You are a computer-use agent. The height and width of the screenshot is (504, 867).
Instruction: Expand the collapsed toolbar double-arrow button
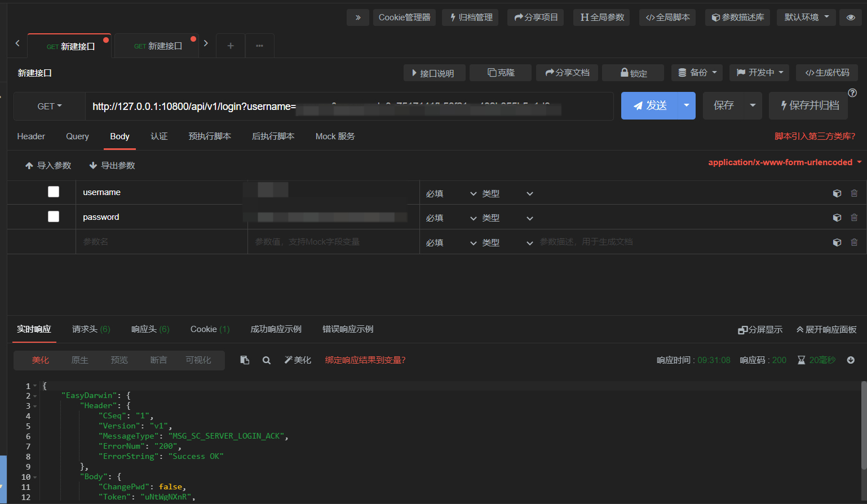tap(358, 17)
